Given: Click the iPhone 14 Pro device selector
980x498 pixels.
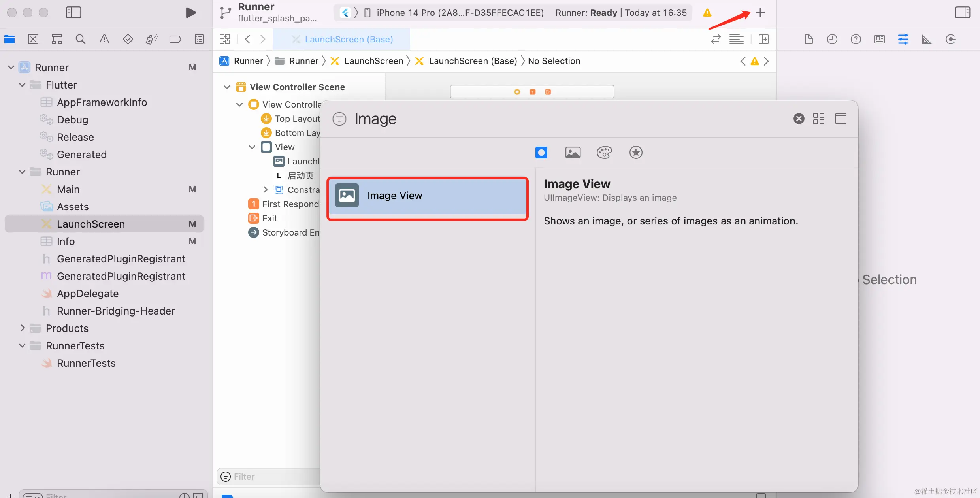Looking at the screenshot, I should coord(454,13).
